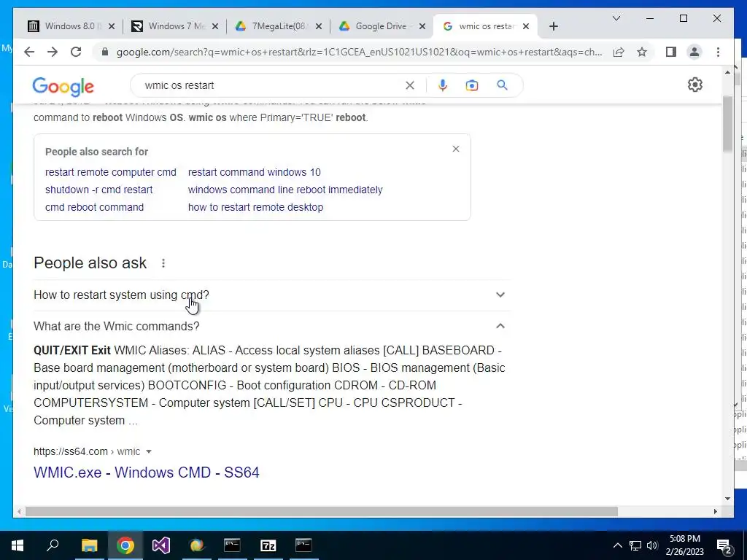Open Chrome side panel
This screenshot has height=560, width=747.
[x=671, y=52]
